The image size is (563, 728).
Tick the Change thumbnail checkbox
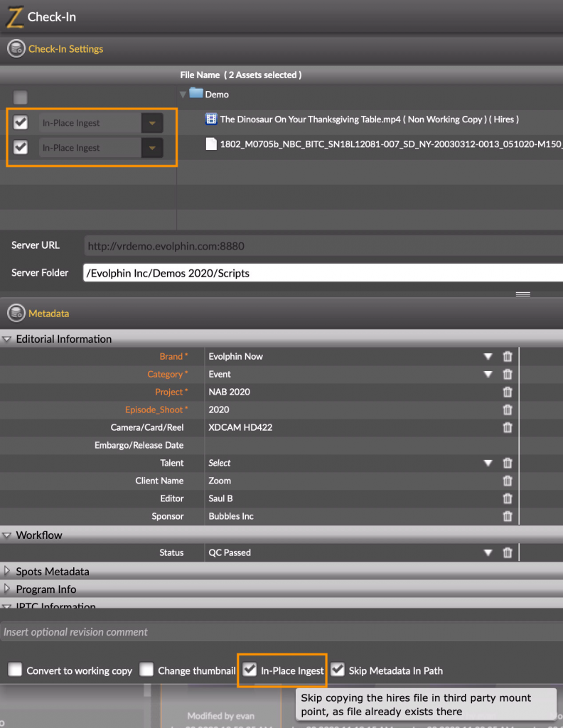click(x=146, y=670)
